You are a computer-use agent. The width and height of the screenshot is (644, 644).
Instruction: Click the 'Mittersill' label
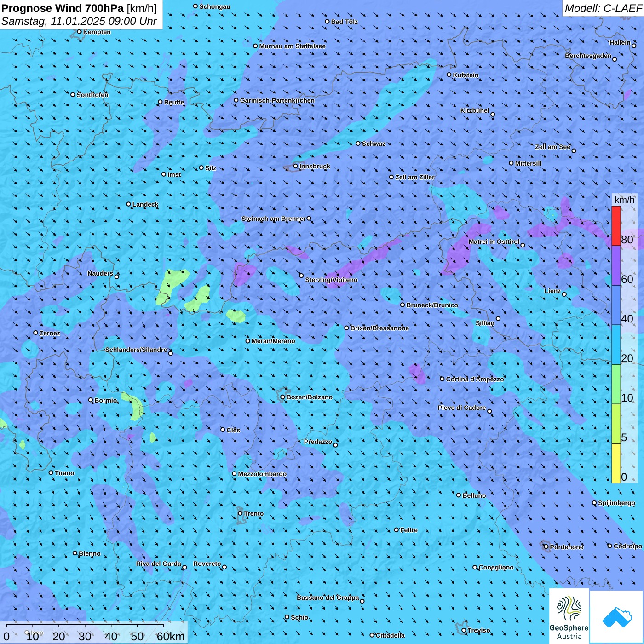coord(528,163)
